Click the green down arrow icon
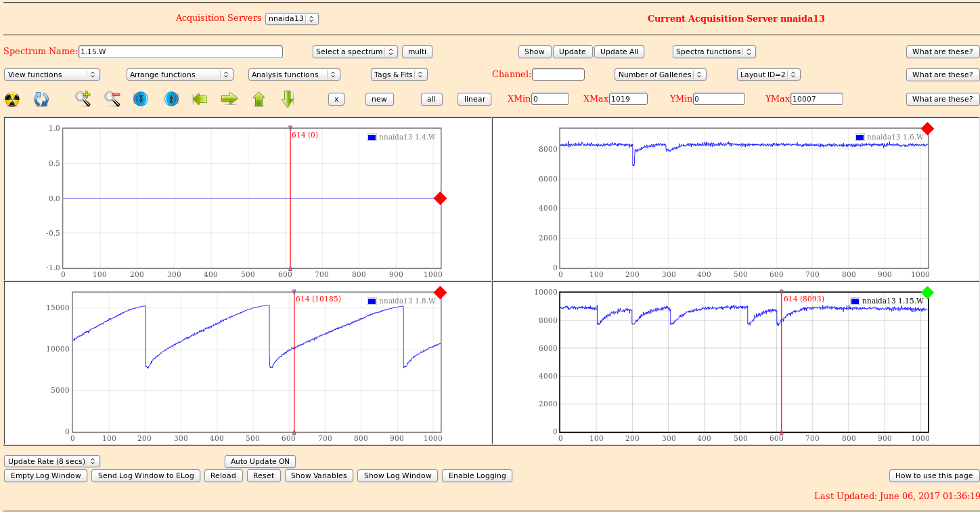Viewport: 980px width, 512px height. pyautogui.click(x=288, y=99)
